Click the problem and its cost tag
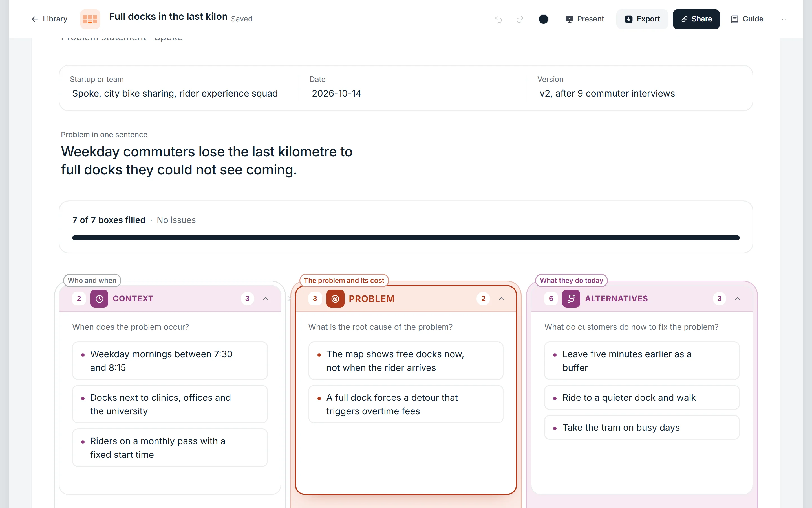 [344, 280]
